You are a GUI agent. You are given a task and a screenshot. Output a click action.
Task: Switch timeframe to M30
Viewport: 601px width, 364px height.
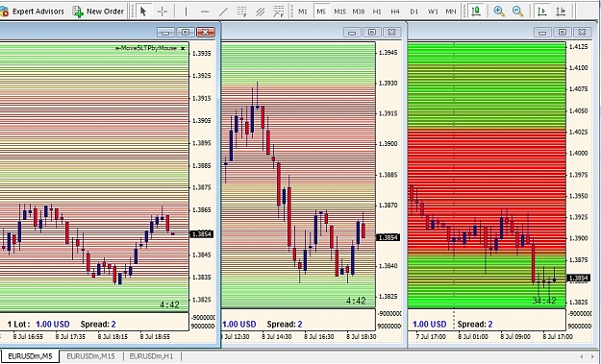point(359,12)
